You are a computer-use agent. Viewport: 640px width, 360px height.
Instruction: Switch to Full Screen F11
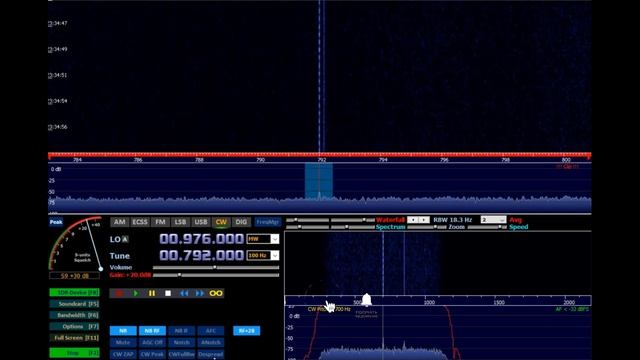pos(74,338)
